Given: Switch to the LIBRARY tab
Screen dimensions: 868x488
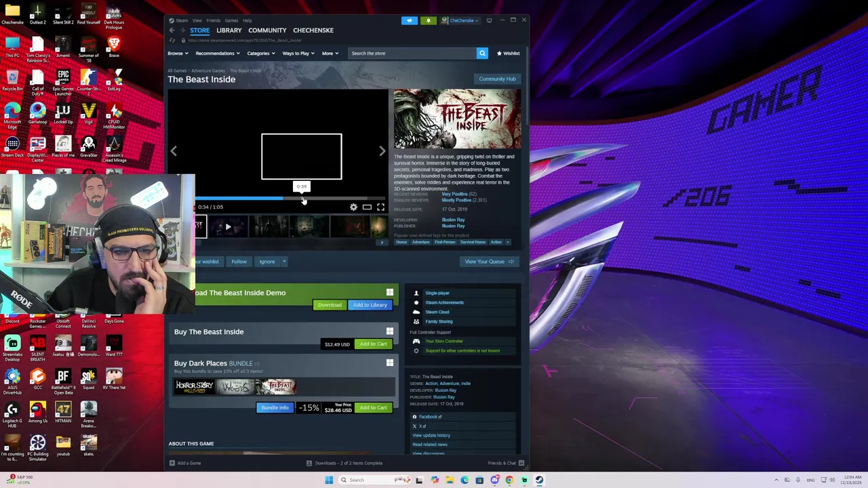Looking at the screenshot, I should click(229, 30).
